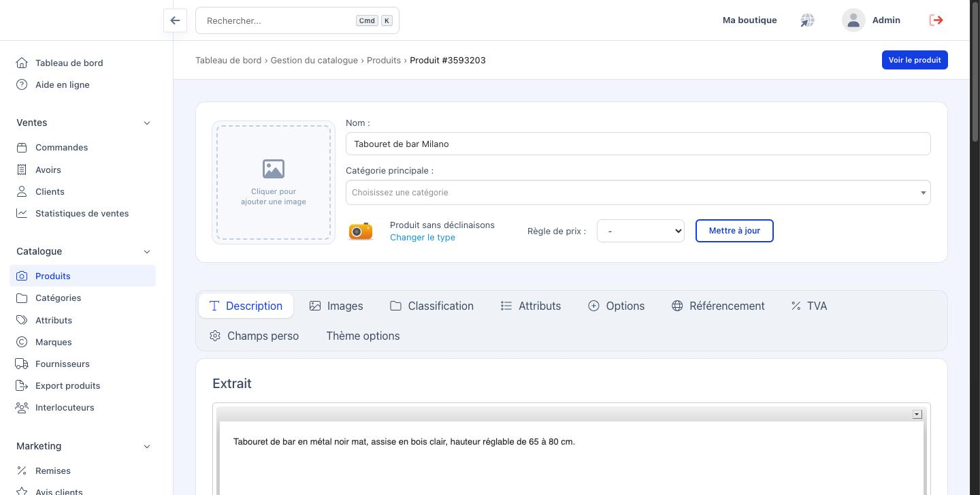The image size is (980, 495).
Task: Click the orange camera product type icon
Action: (x=361, y=231)
